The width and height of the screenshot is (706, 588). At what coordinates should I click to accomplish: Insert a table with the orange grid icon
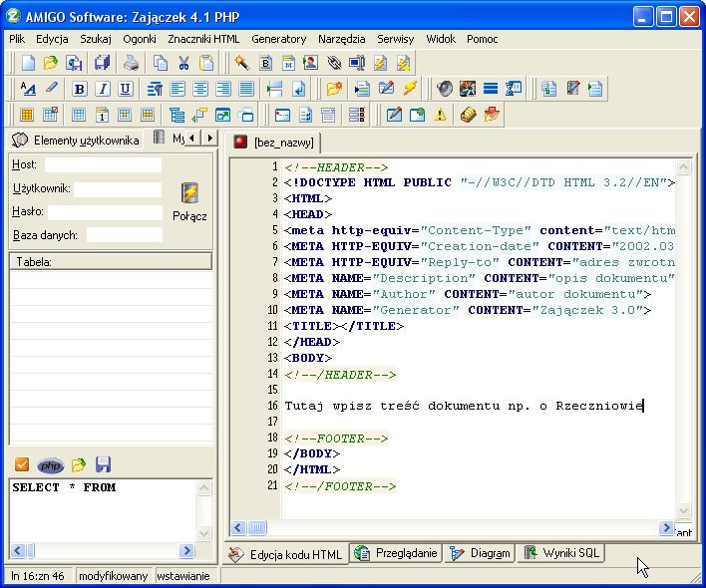pyautogui.click(x=27, y=116)
